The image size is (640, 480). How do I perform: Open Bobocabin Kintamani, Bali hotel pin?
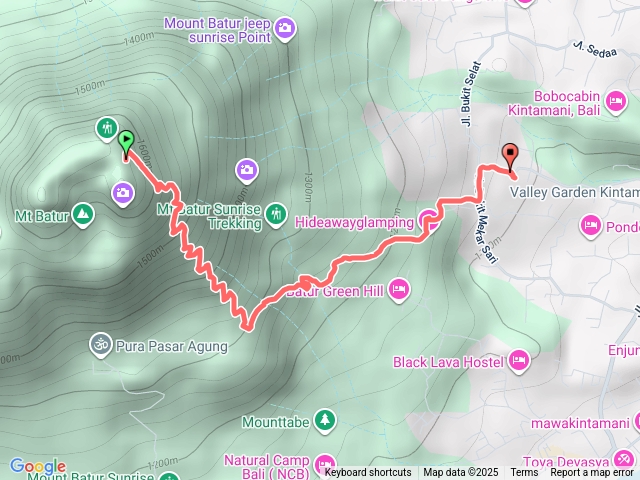[x=616, y=102]
